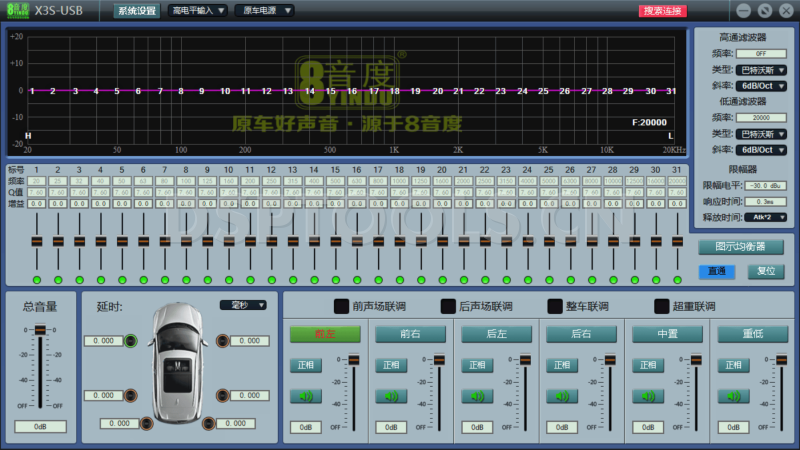
Task: Select the rear-right speaker beside the car
Action: point(221,396)
